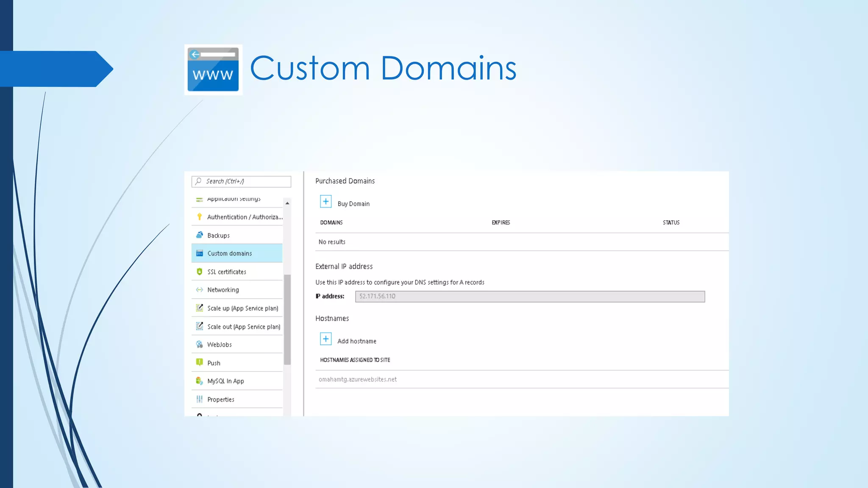Click the DOMAINS column header
Image resolution: width=868 pixels, height=488 pixels.
pos(331,222)
